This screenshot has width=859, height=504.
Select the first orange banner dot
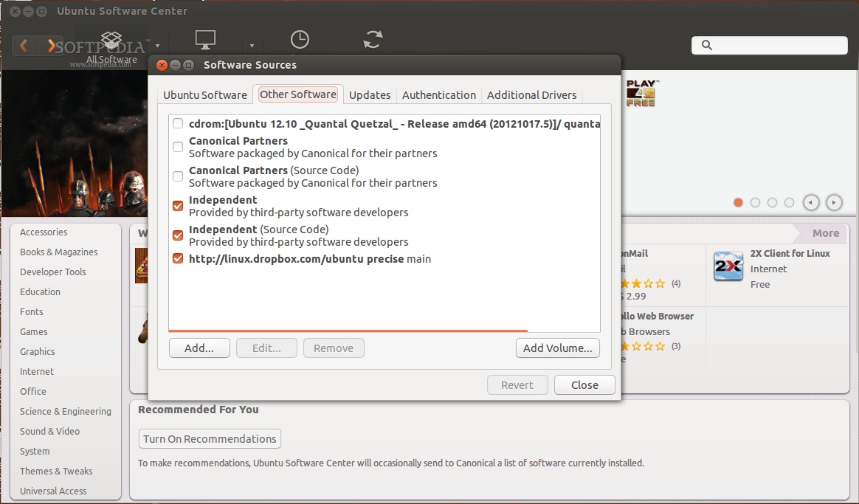(x=738, y=203)
